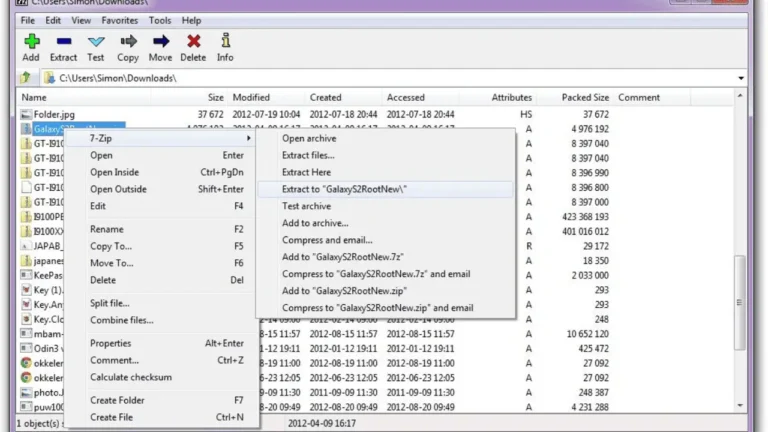Click the scrollbar down arrow
This screenshot has height=432, width=768.
tap(740, 406)
